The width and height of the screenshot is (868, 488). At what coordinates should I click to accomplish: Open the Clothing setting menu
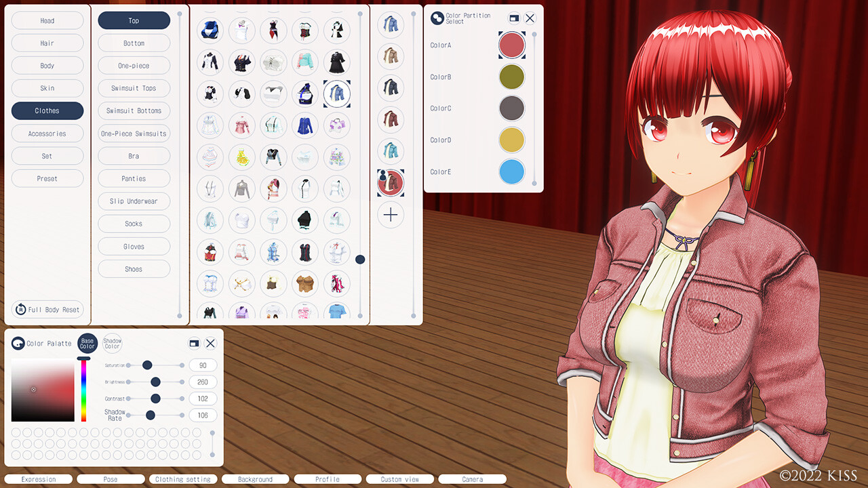(183, 479)
